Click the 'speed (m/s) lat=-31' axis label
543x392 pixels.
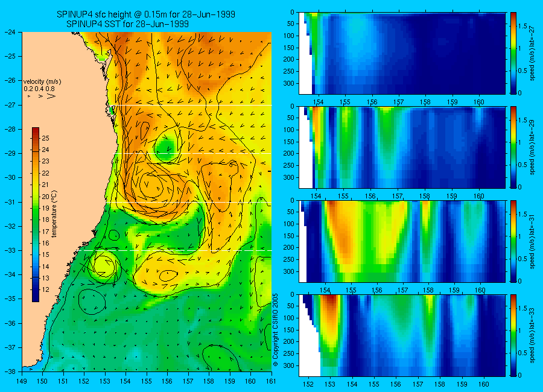pos(532,241)
